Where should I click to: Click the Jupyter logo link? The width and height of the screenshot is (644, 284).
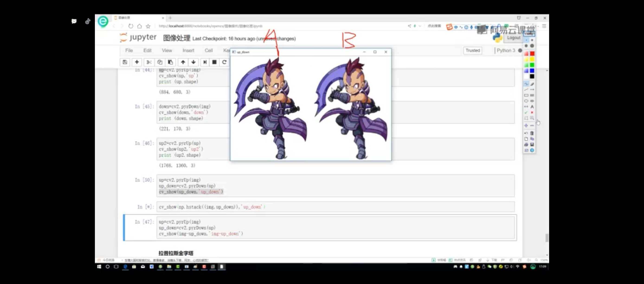(138, 38)
